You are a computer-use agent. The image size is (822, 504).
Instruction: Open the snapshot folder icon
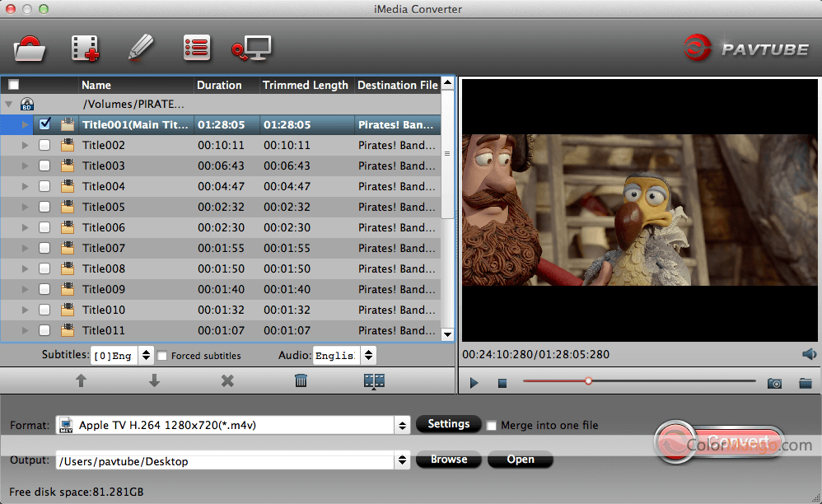806,384
